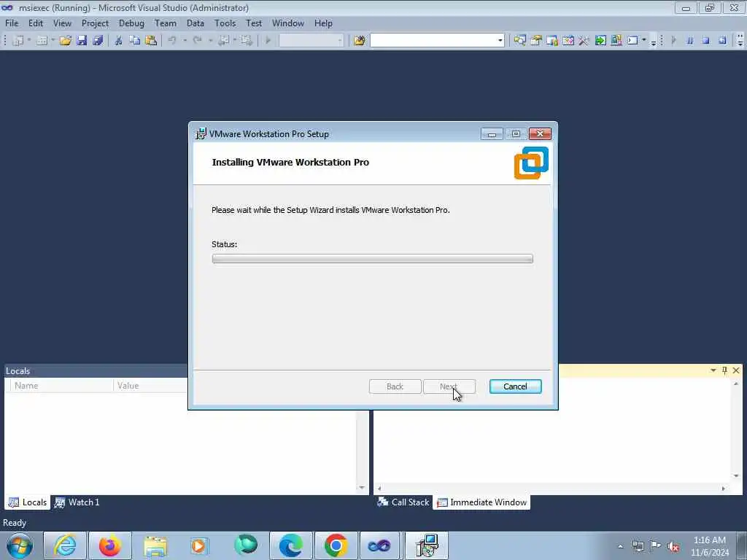Open the Toolbox crossed-tools icon
Screen dimensions: 747x560
pyautogui.click(x=584, y=41)
